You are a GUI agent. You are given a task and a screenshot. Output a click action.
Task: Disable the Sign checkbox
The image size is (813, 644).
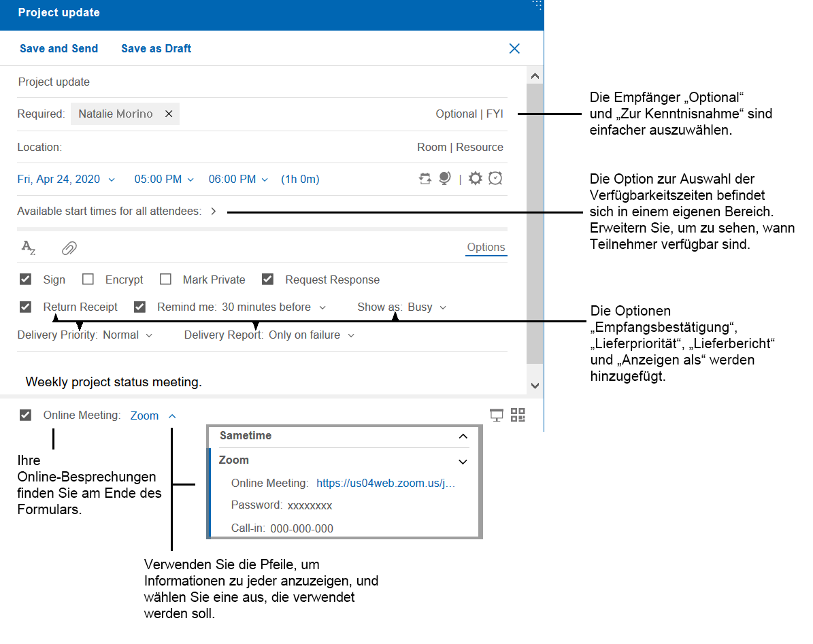[25, 279]
